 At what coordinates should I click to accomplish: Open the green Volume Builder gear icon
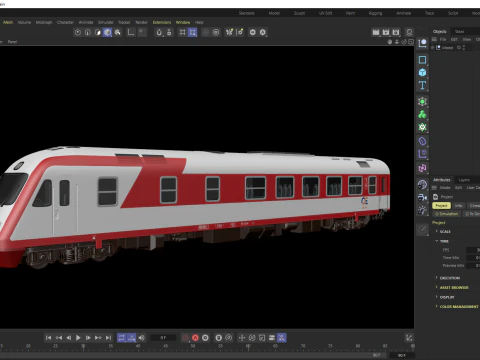click(422, 127)
